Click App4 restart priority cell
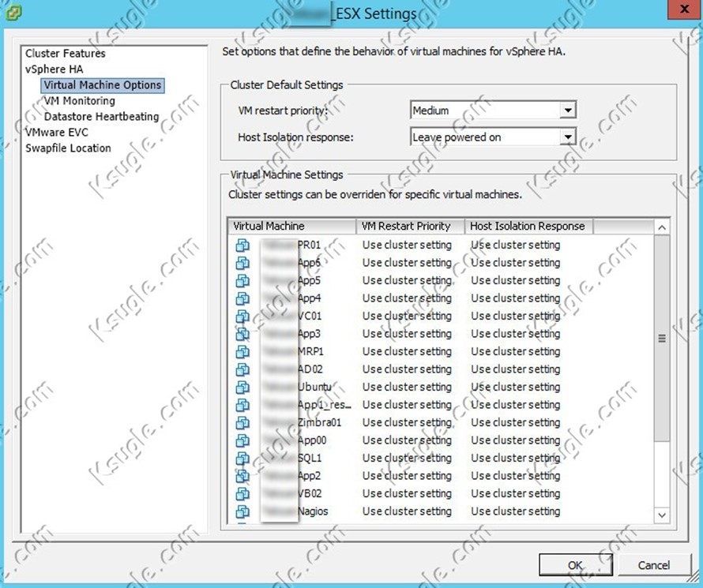 point(407,298)
